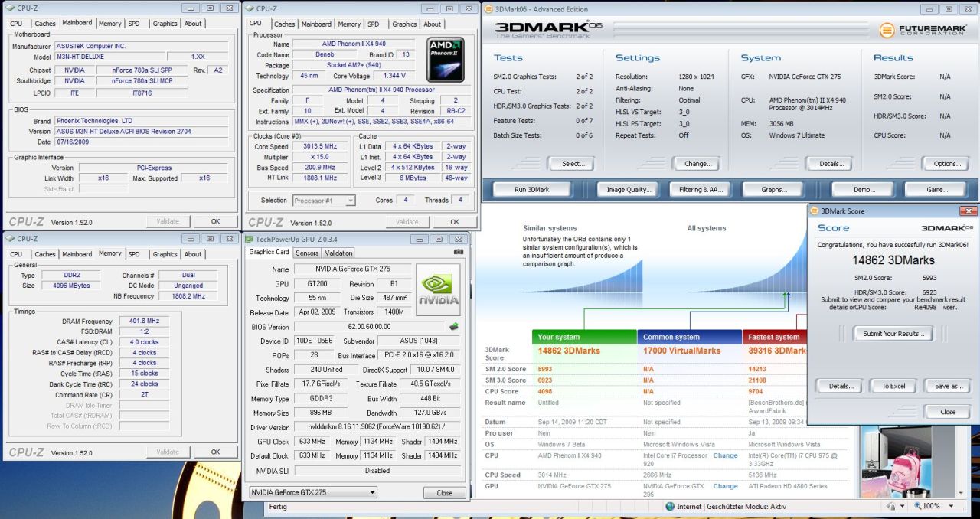The height and width of the screenshot is (519, 980).
Task: Click OK in the CPU-Z Memory window
Action: point(215,452)
